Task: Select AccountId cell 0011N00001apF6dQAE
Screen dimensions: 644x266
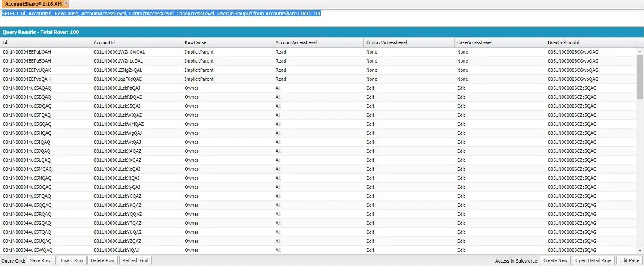Action: click(136, 79)
